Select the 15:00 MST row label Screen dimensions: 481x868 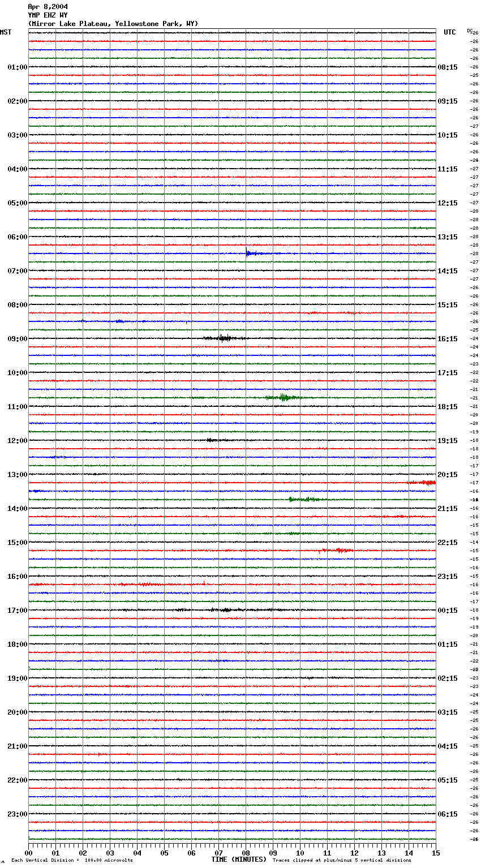pos(18,543)
